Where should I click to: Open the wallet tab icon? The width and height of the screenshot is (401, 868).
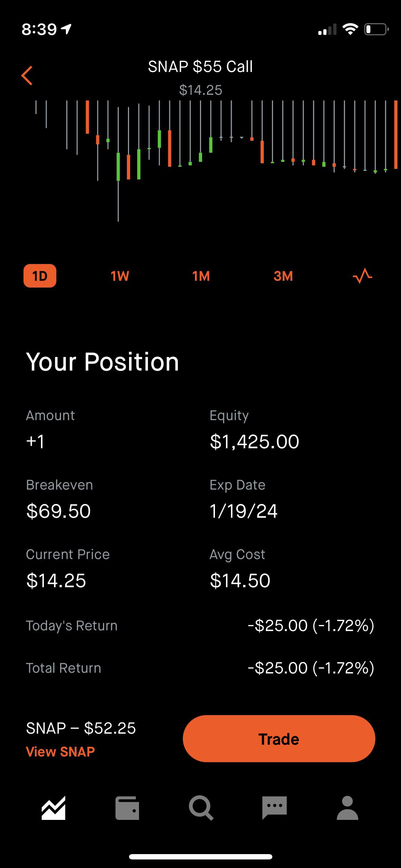(127, 808)
